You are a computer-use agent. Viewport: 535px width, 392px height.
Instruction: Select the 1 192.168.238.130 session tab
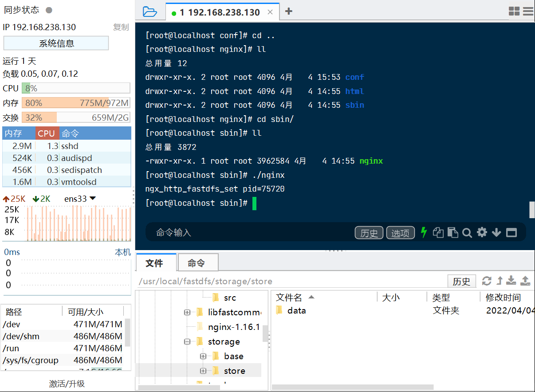[222, 12]
